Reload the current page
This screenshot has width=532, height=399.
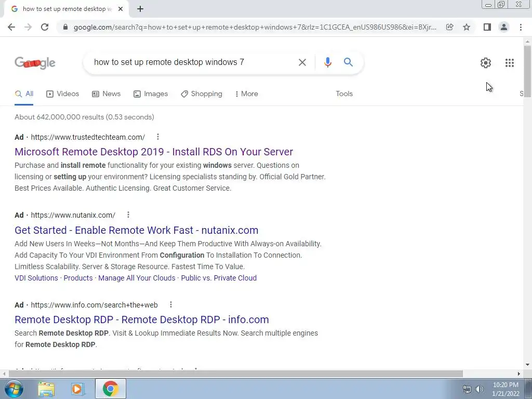45,27
